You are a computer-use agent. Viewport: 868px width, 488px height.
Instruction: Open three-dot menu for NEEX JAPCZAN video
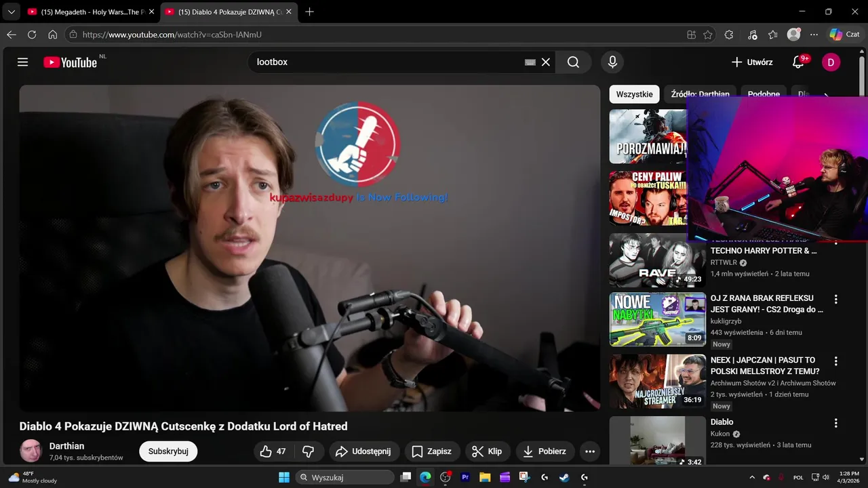836,361
